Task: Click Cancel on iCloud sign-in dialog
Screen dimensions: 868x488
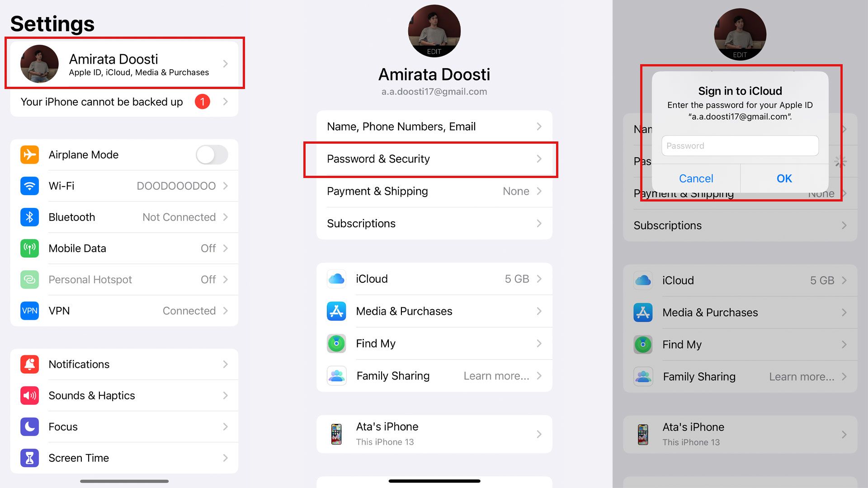Action: [696, 178]
